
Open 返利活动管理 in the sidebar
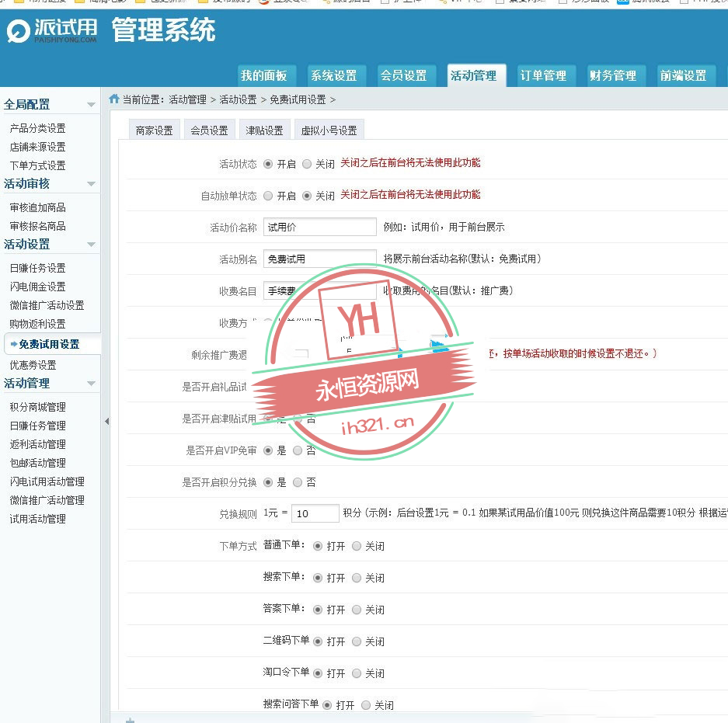(37, 444)
